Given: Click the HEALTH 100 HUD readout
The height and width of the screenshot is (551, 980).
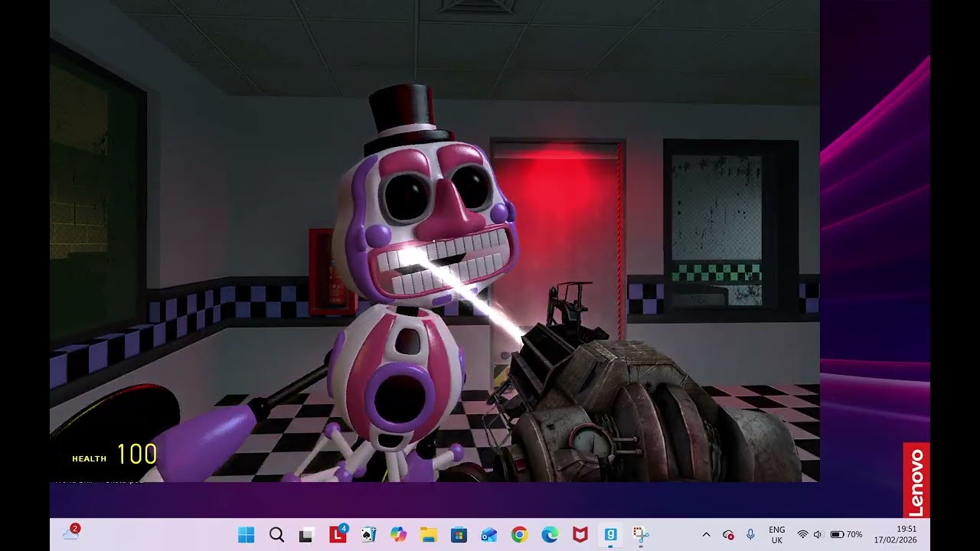Looking at the screenshot, I should (x=115, y=455).
